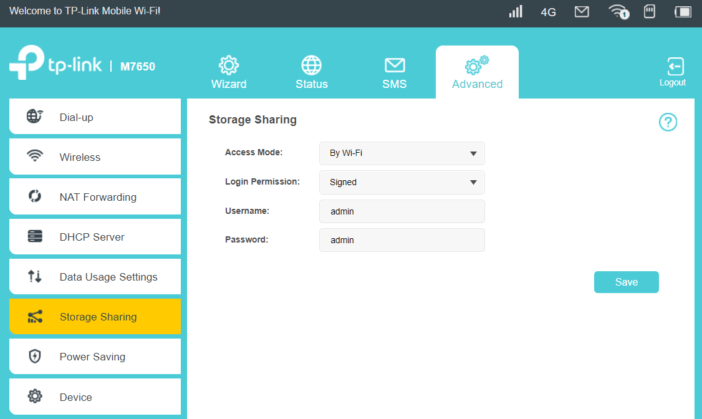
Task: Click the Logout icon
Action: [673, 71]
